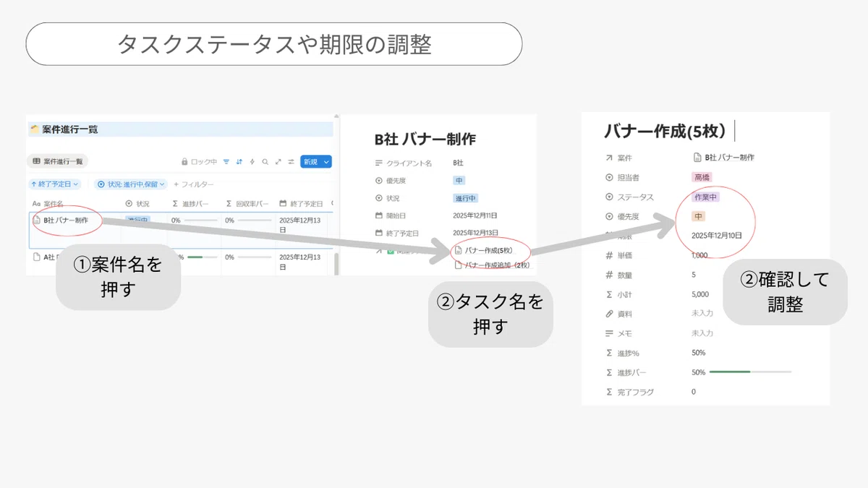Viewport: 868px width, 488px height.
Task: Open the arrow part of 新規 button
Action: (x=326, y=162)
